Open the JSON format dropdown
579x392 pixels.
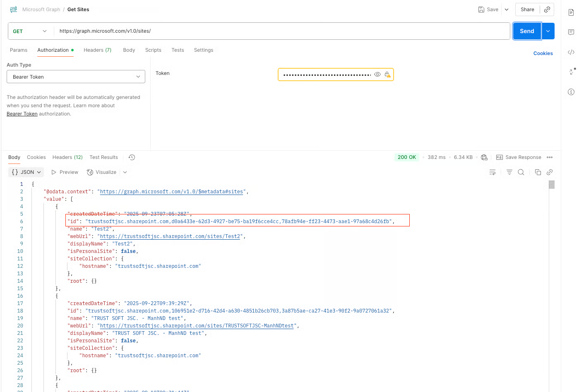click(26, 172)
